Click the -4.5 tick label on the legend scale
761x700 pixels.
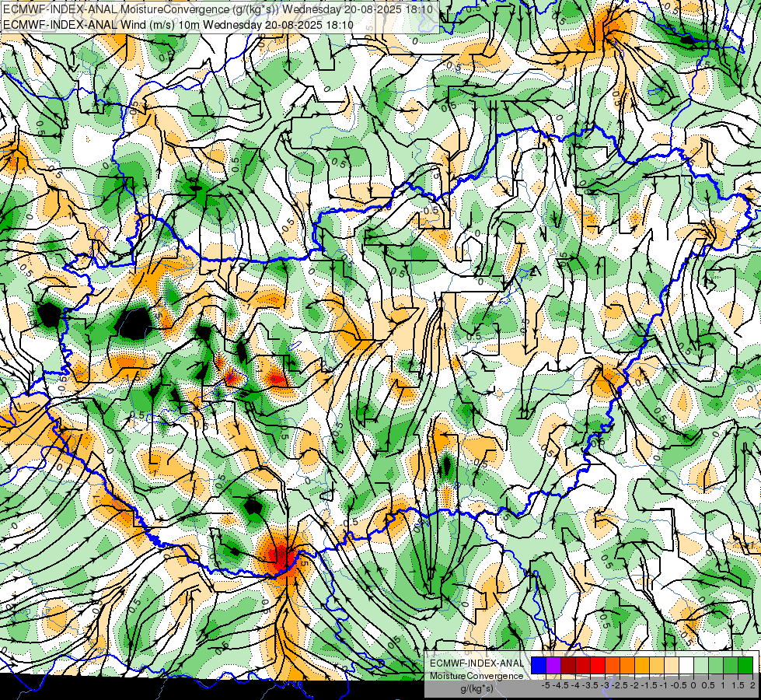pos(560,685)
